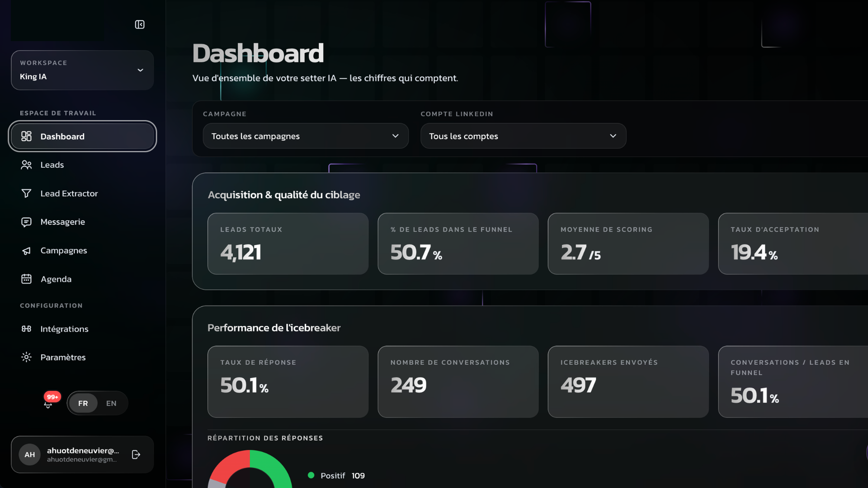Click the Dashboard page title
This screenshot has height=488, width=868.
[x=258, y=53]
